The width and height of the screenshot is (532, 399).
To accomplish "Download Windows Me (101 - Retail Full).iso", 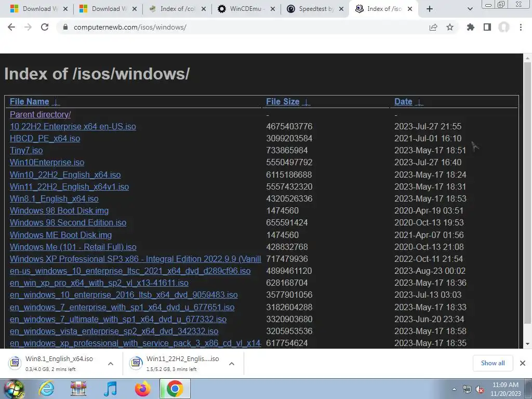I will (73, 247).
